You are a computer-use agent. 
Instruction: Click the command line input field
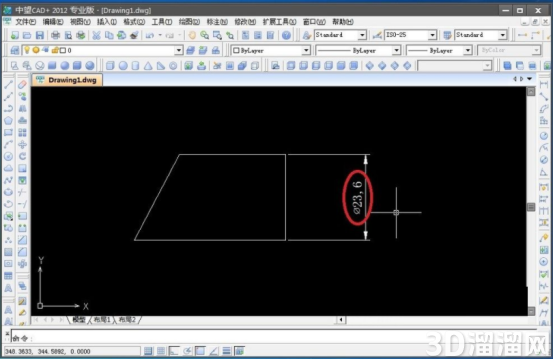pos(274,337)
